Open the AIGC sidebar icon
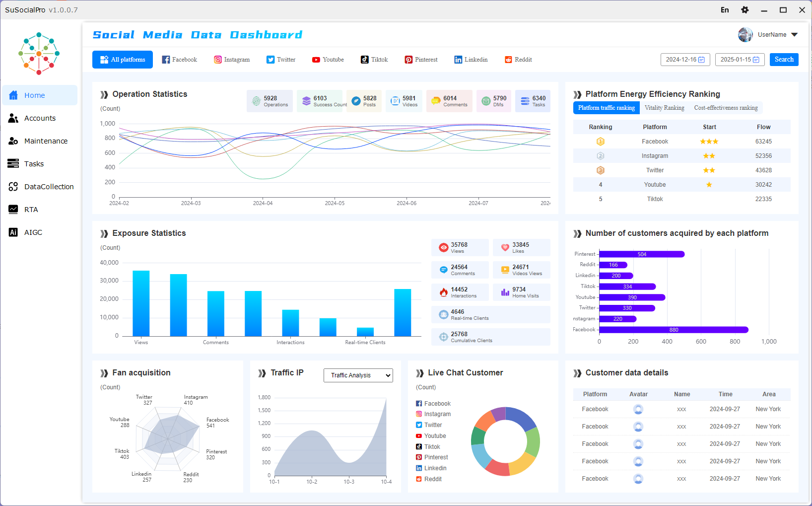 13,232
